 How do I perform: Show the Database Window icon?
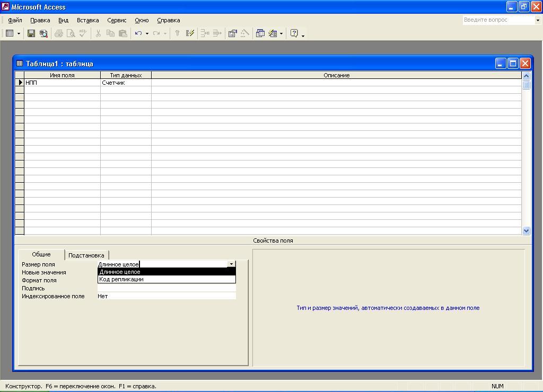pyautogui.click(x=260, y=33)
